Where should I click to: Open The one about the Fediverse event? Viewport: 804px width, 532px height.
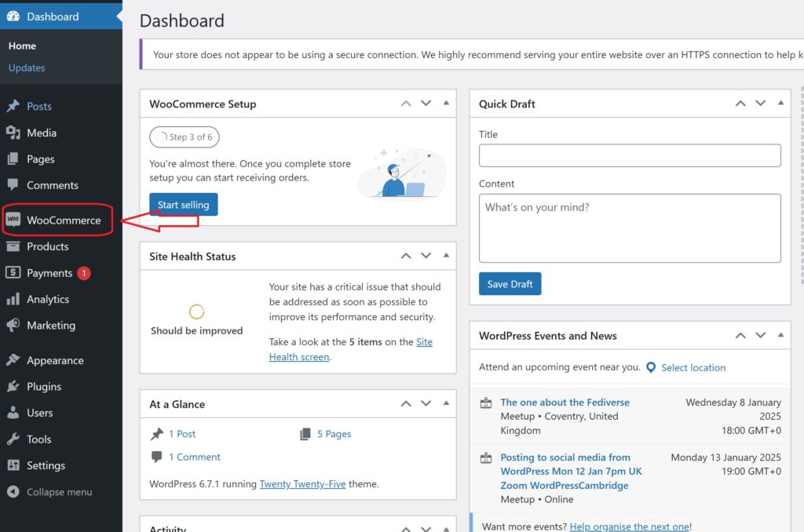point(565,403)
